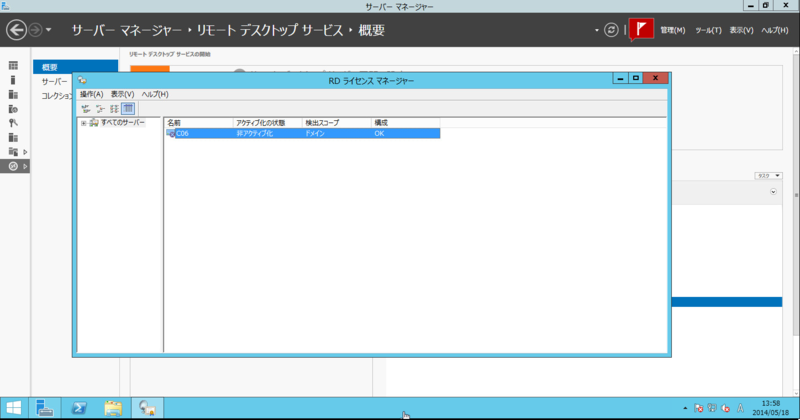Show hidden tray icons arrow
The height and width of the screenshot is (420, 800).
click(x=685, y=408)
